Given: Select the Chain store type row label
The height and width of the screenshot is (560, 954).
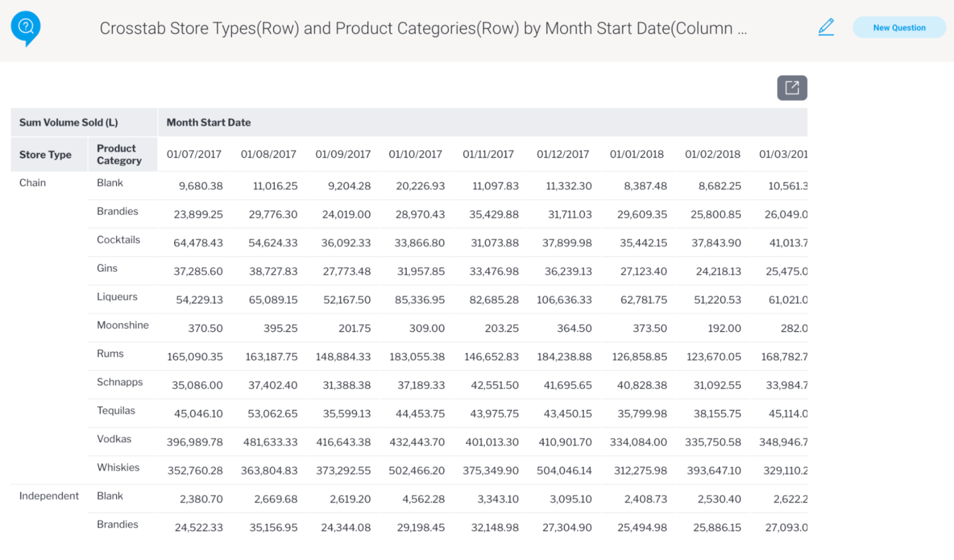Looking at the screenshot, I should [x=32, y=183].
